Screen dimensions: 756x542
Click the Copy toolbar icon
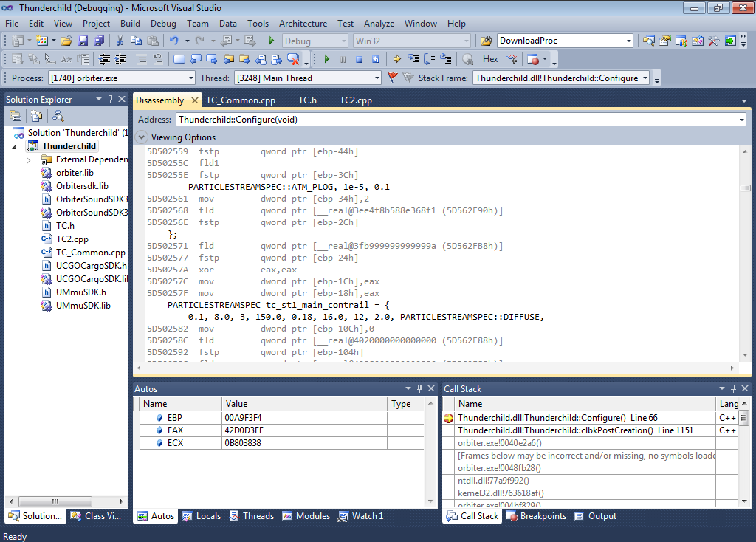click(x=137, y=41)
